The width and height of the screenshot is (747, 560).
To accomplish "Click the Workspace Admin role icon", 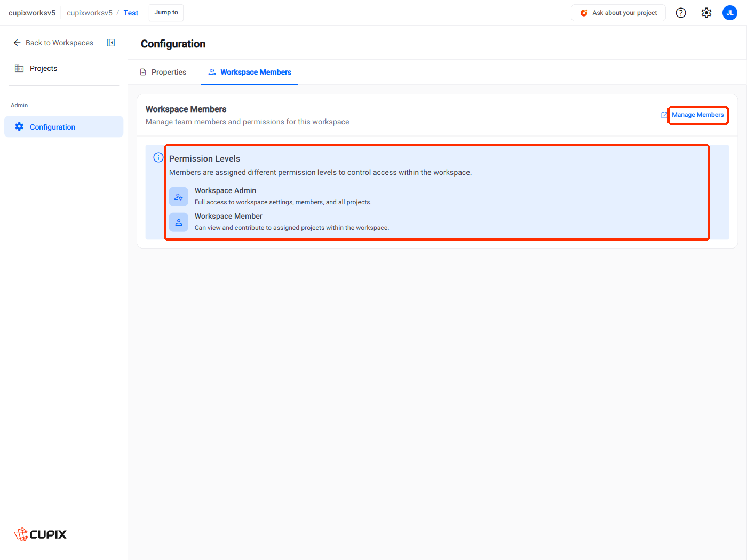I will point(179,197).
